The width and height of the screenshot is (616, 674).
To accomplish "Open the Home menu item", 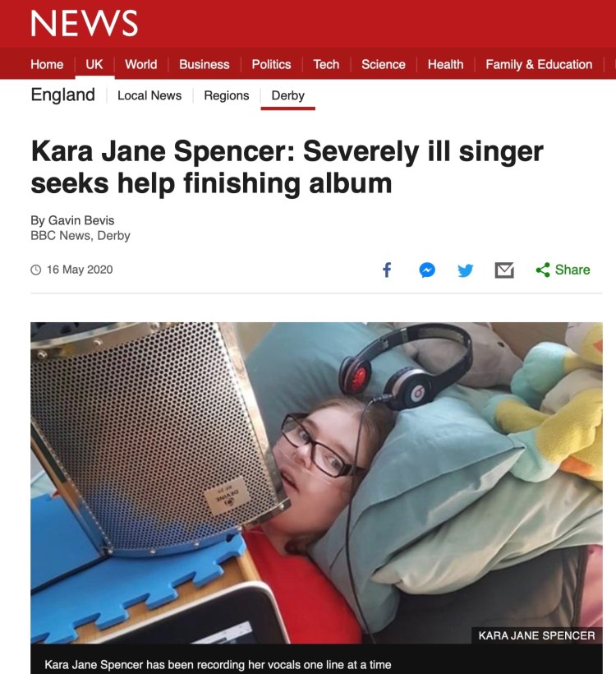I will (x=47, y=64).
